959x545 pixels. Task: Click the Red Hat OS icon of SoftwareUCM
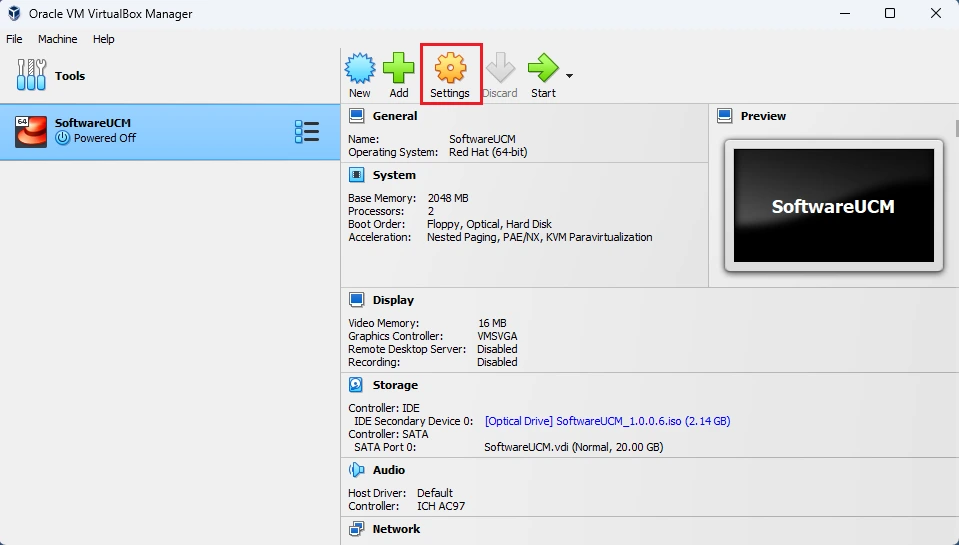[x=31, y=132]
